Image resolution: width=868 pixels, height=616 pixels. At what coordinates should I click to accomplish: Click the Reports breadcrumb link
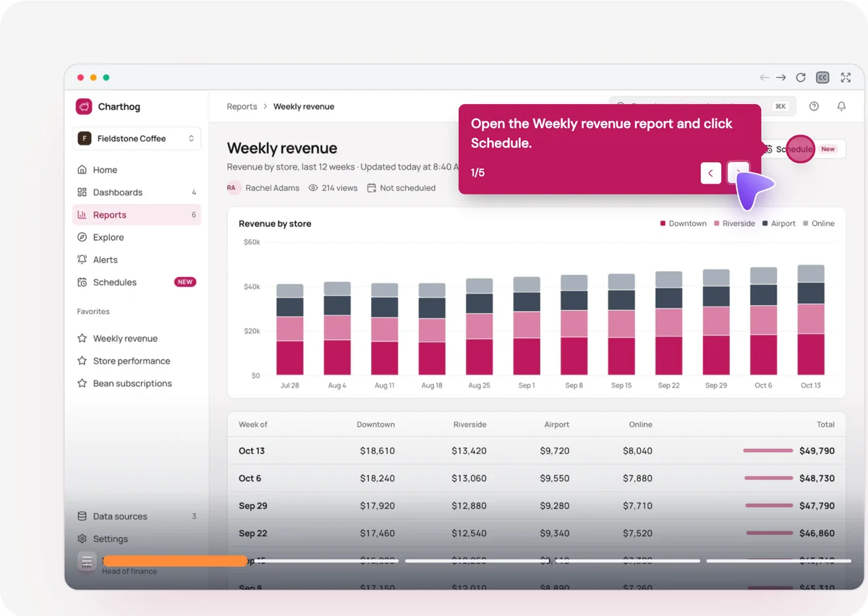(x=242, y=106)
